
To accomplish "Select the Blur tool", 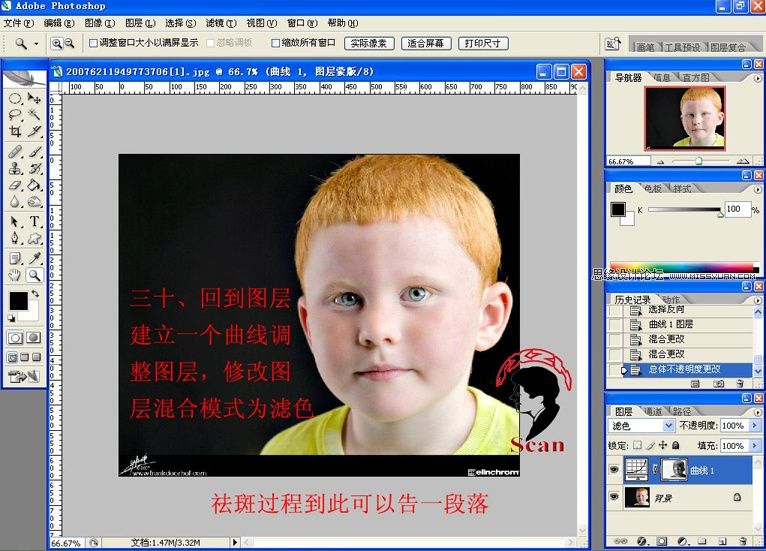I will pyautogui.click(x=15, y=202).
